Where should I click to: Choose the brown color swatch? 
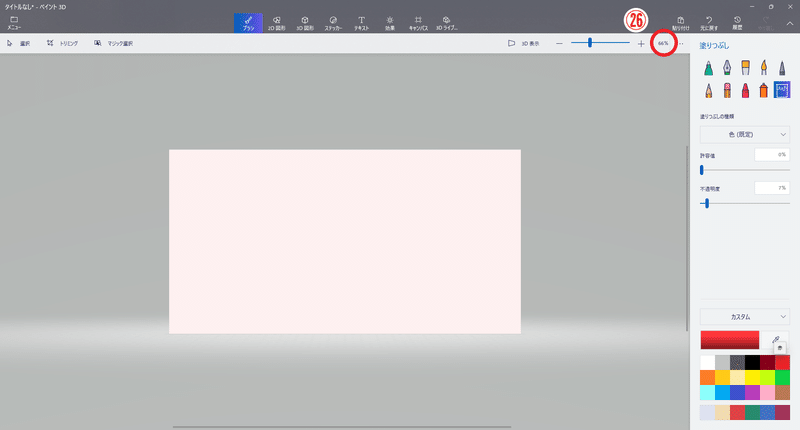(x=782, y=392)
